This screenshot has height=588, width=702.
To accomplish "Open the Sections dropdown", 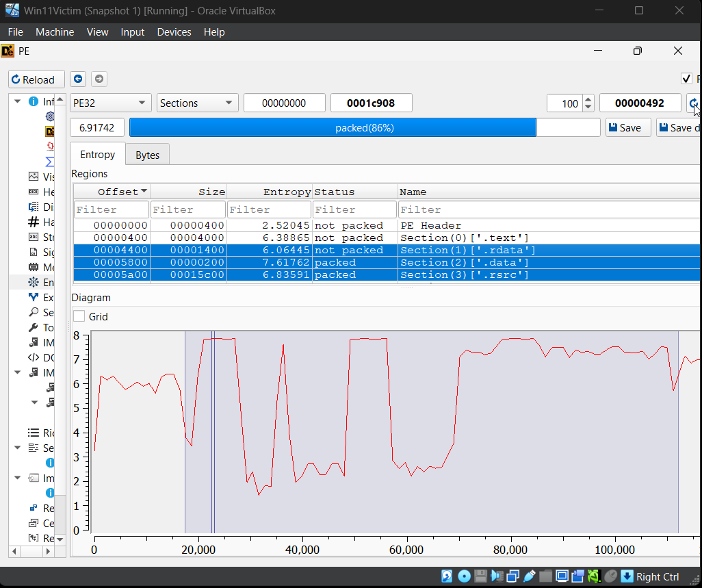I will (x=198, y=103).
